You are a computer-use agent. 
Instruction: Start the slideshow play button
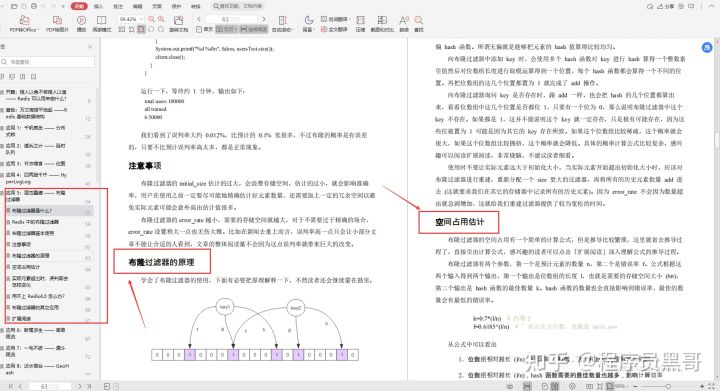pos(81,23)
